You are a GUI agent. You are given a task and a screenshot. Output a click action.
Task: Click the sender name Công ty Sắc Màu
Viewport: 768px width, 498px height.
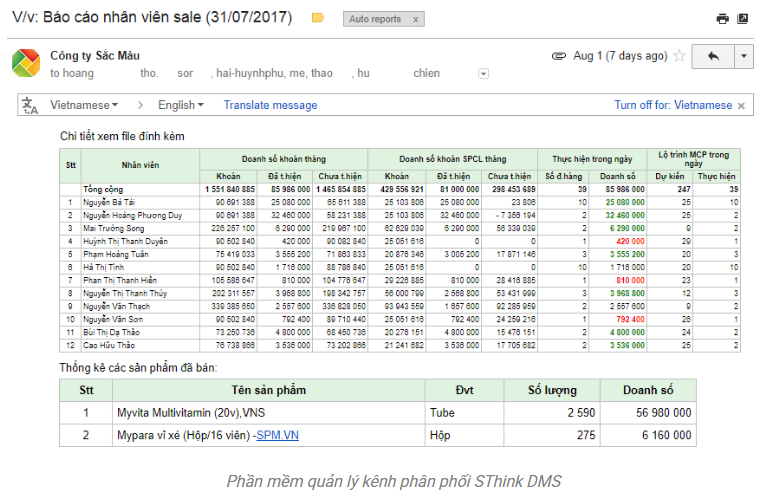tap(95, 56)
